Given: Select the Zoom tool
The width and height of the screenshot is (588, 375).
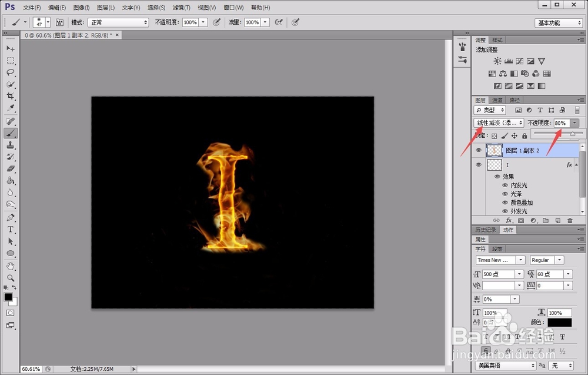Looking at the screenshot, I should click(x=11, y=278).
